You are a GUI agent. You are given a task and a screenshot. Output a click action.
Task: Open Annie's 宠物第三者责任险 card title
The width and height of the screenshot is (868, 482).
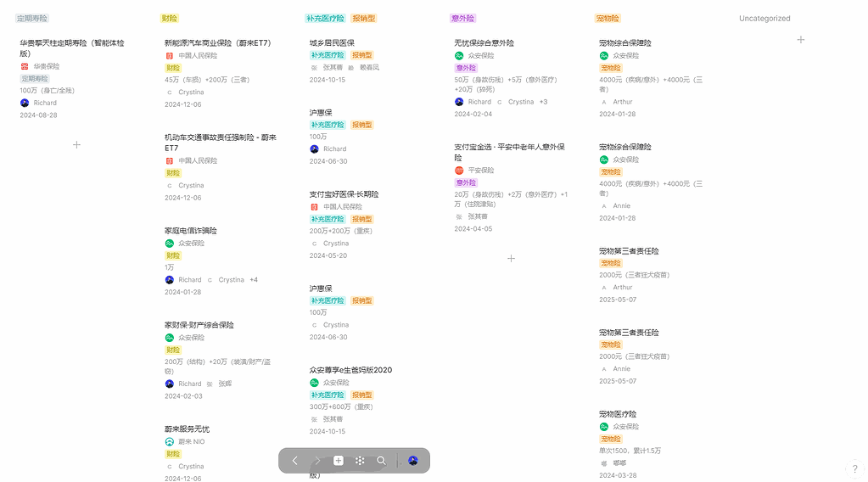[629, 333]
